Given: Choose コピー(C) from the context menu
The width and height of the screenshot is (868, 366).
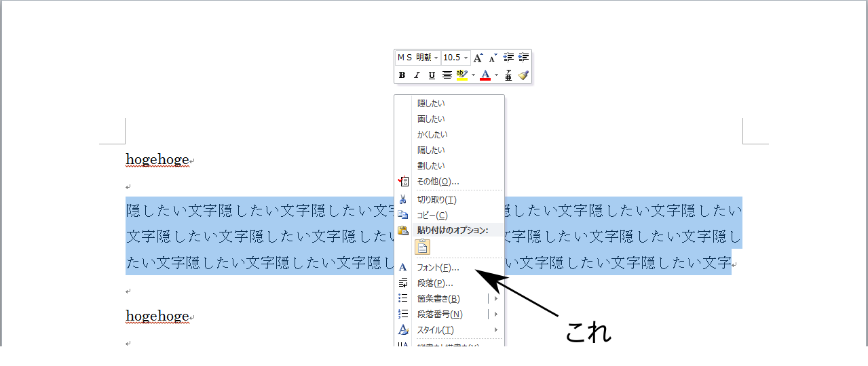Looking at the screenshot, I should pyautogui.click(x=432, y=216).
